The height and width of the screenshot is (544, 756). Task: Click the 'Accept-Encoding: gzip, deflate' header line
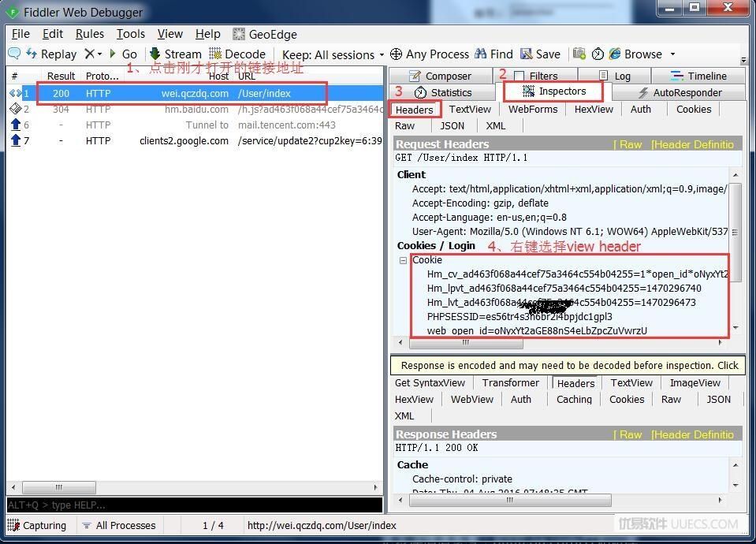tap(480, 203)
